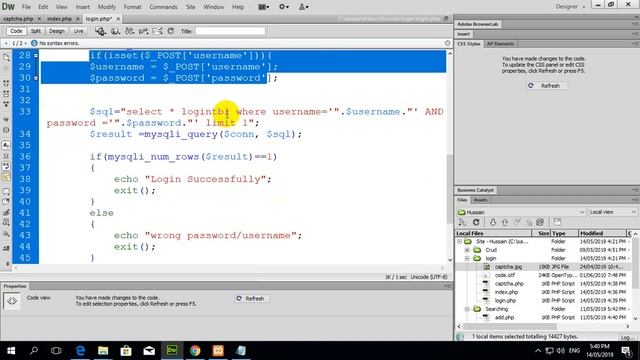640x360 pixels.
Task: Switch to Split view
Action: point(36,31)
